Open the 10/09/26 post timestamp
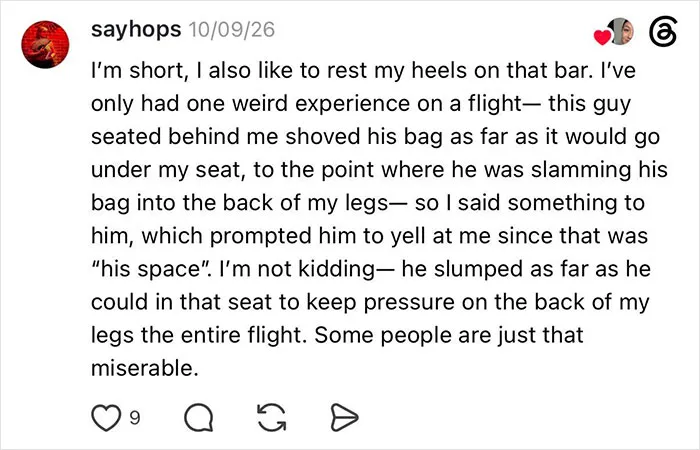The image size is (700, 450). point(232,30)
